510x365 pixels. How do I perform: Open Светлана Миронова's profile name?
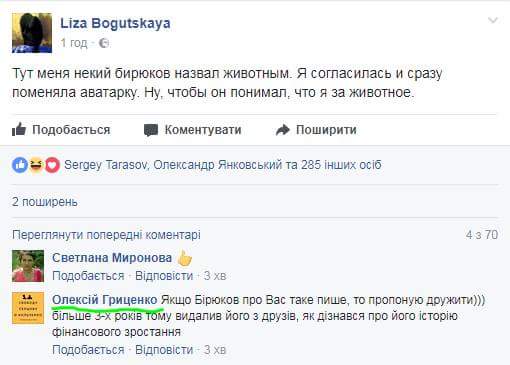112,258
